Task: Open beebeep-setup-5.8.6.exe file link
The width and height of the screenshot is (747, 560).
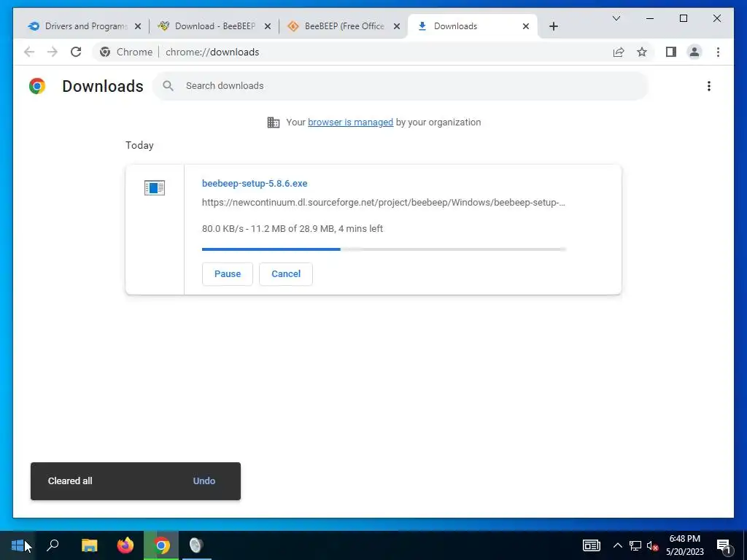Action: pyautogui.click(x=255, y=183)
